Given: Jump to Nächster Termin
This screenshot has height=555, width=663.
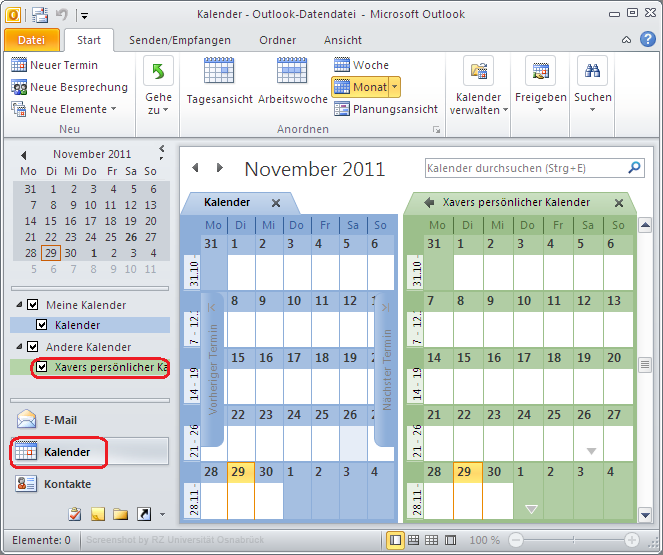Looking at the screenshot, I should [x=386, y=369].
